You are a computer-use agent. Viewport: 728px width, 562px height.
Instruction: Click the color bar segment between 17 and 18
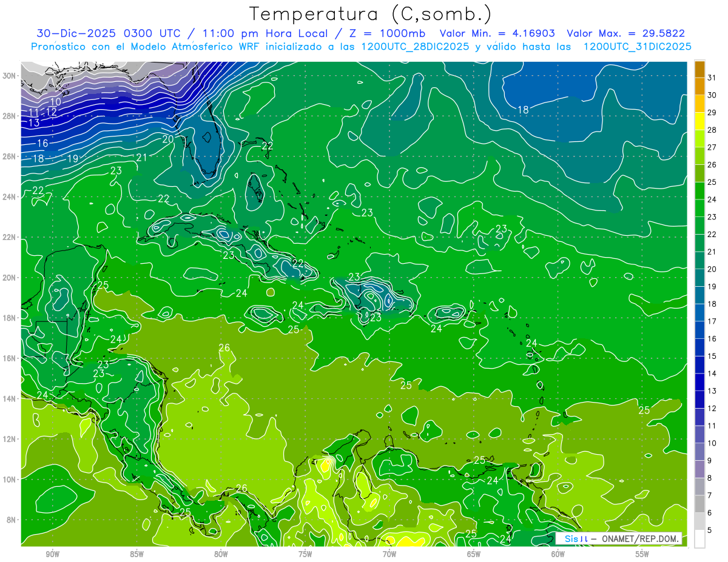(699, 313)
